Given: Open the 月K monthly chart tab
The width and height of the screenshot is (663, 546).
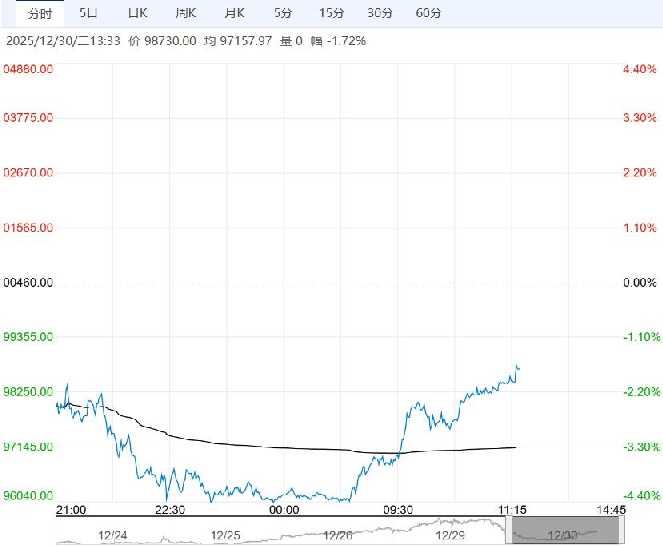Looking at the screenshot, I should click(234, 13).
